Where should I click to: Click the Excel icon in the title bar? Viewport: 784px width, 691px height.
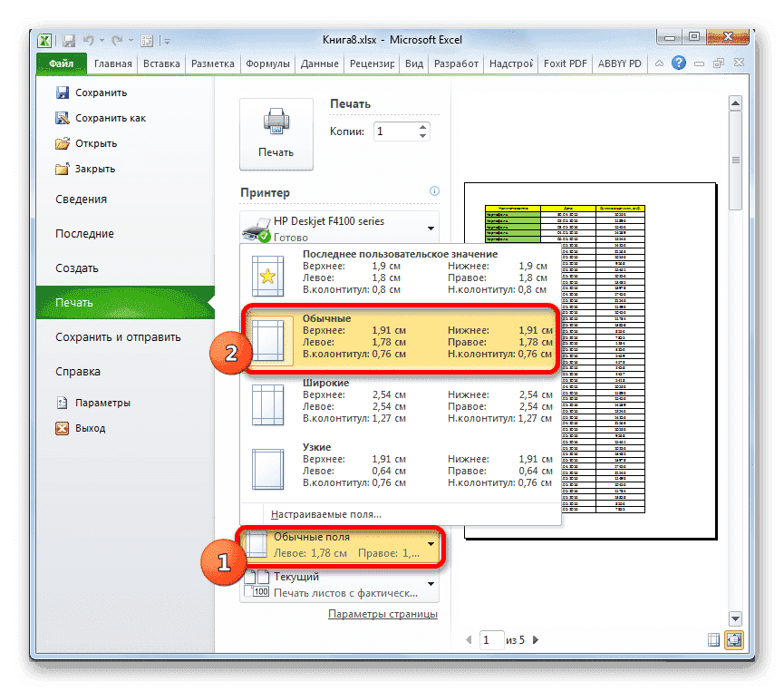click(x=44, y=40)
